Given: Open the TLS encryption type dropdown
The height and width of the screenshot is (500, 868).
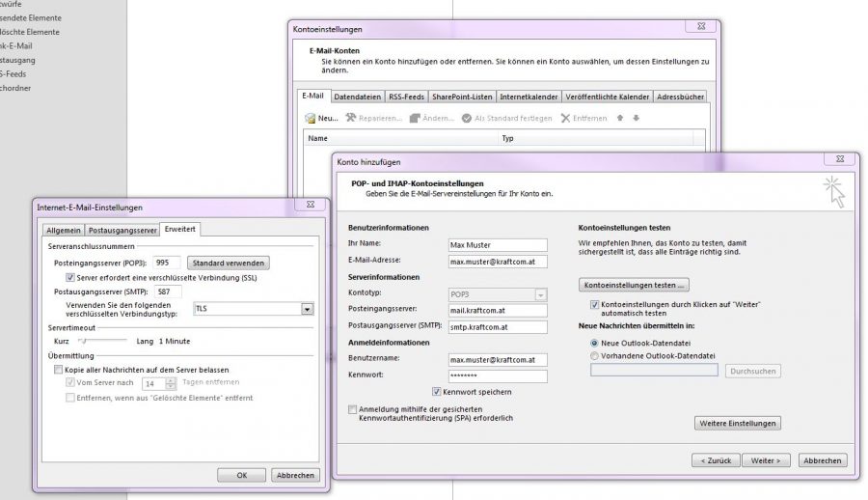Looking at the screenshot, I should coord(307,309).
